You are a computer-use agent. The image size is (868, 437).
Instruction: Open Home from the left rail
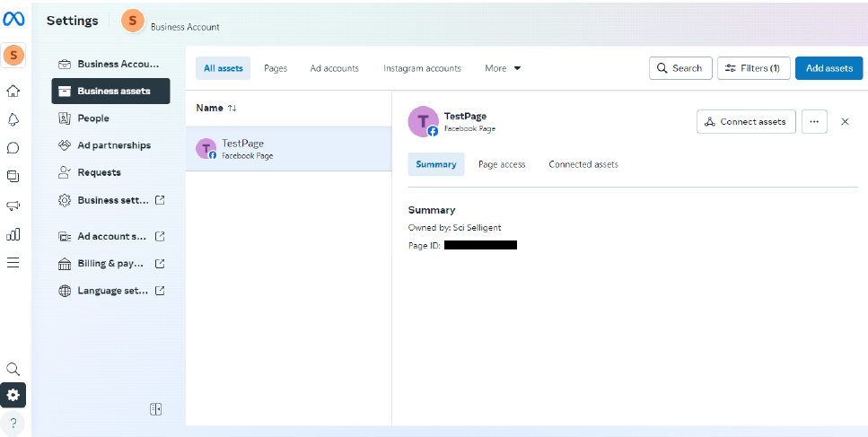[13, 91]
